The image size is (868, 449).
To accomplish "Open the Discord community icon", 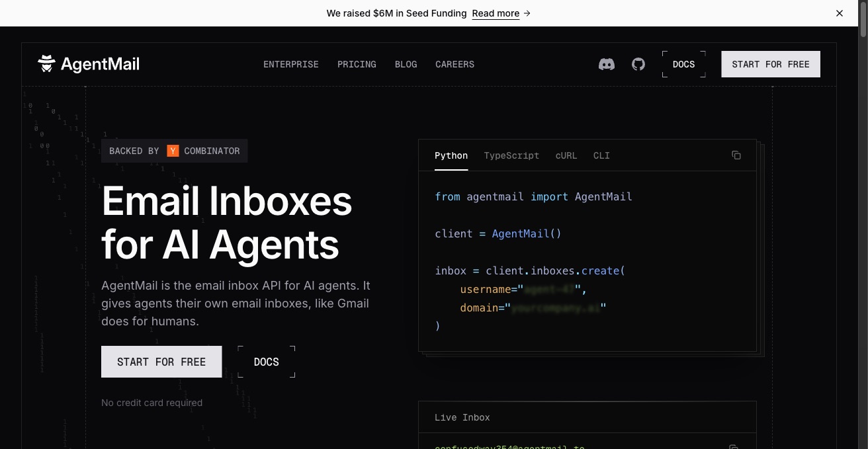I will [x=606, y=64].
